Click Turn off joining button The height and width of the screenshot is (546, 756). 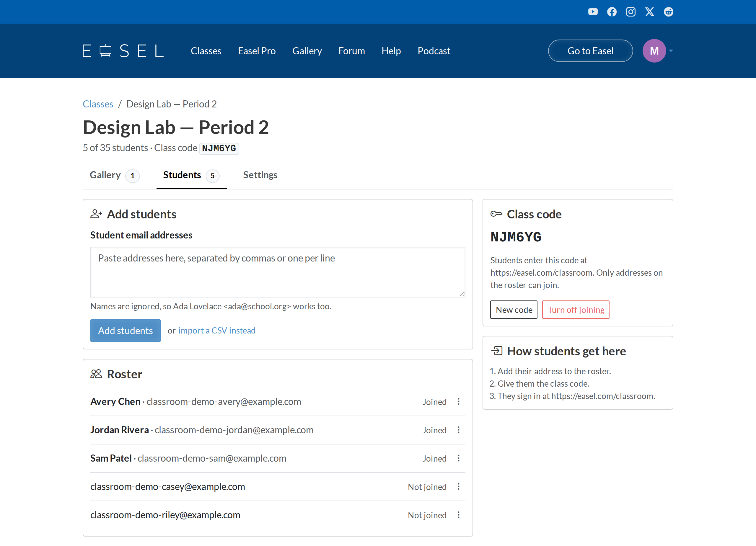click(x=576, y=310)
